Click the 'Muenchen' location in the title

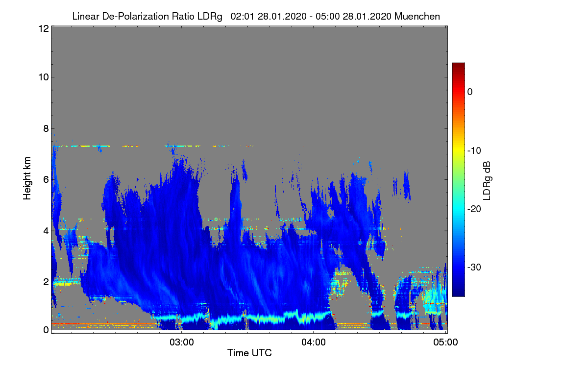(417, 16)
